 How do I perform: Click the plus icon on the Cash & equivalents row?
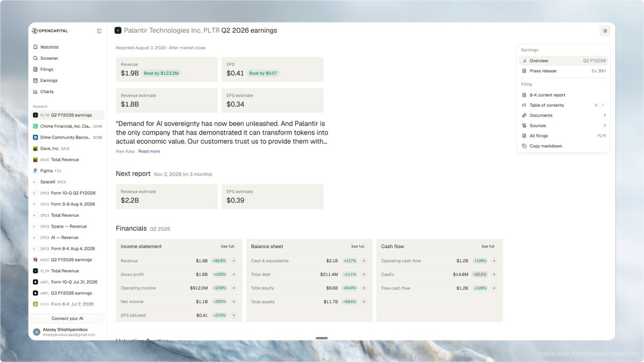pyautogui.click(x=364, y=261)
